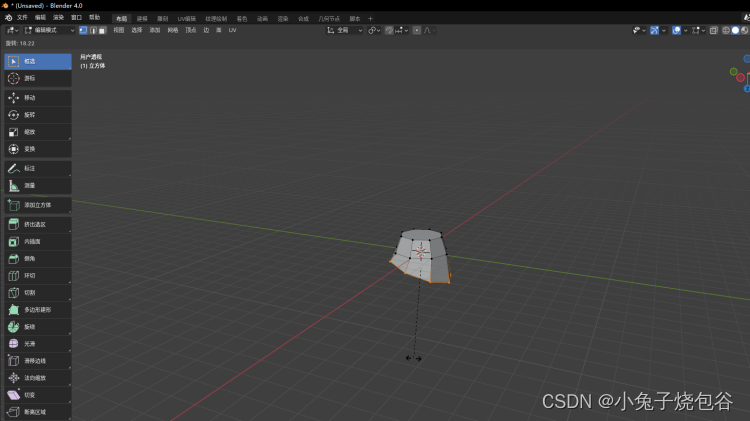The width and height of the screenshot is (750, 421).
Task: Click the Blender logo menu icon
Action: [x=9, y=18]
